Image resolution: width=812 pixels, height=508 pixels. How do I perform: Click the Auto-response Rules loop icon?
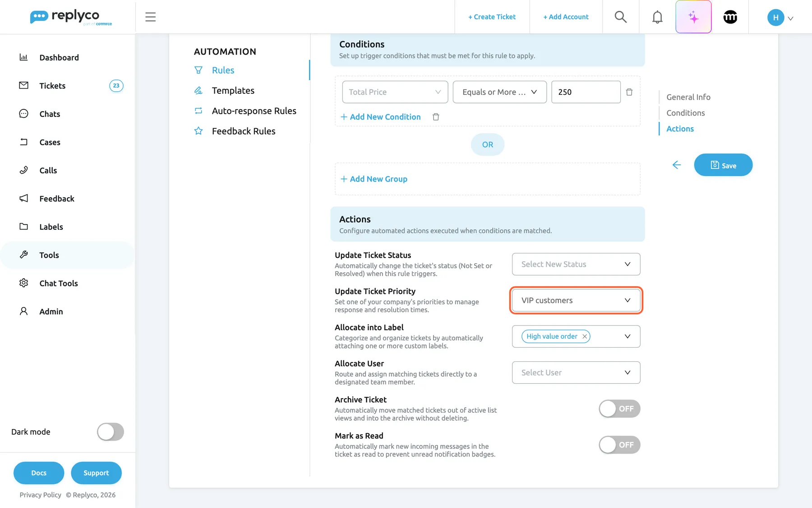click(198, 111)
